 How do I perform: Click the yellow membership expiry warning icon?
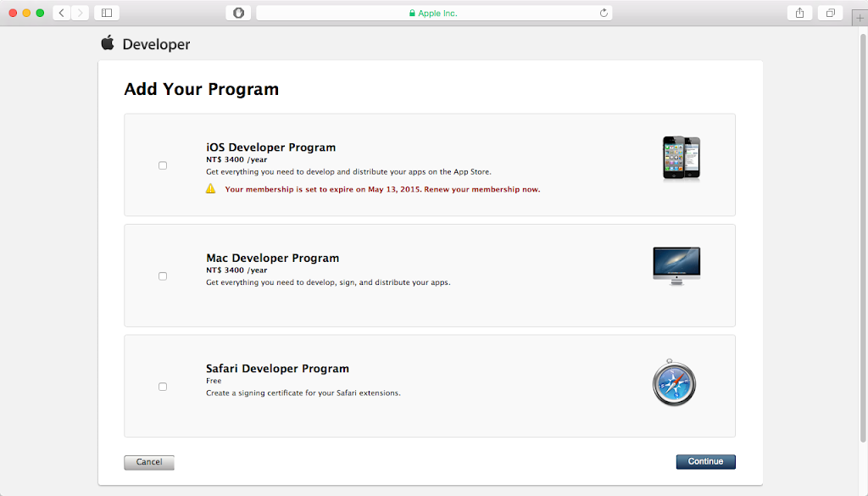click(x=210, y=188)
